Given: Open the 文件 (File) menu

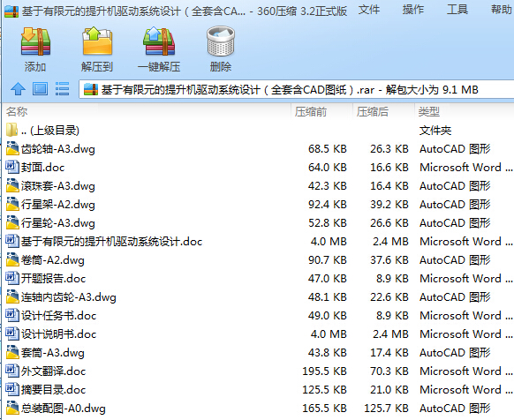Looking at the screenshot, I should point(369,10).
